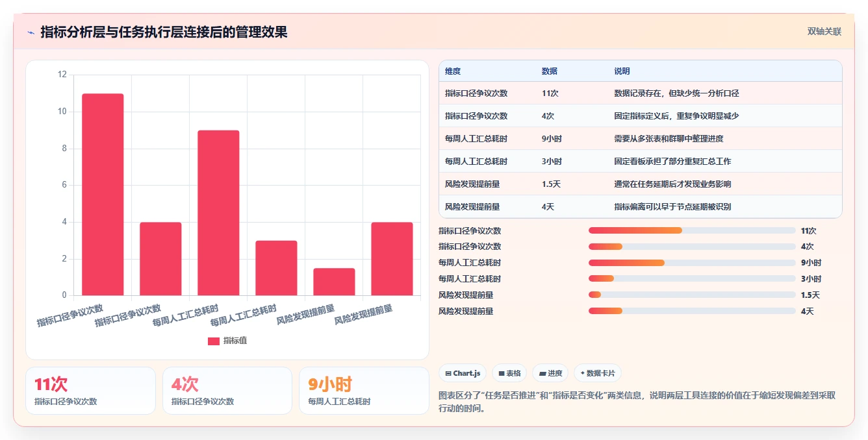Click the table cell 数据记录存在，但缺少统一分析口径

click(676, 93)
